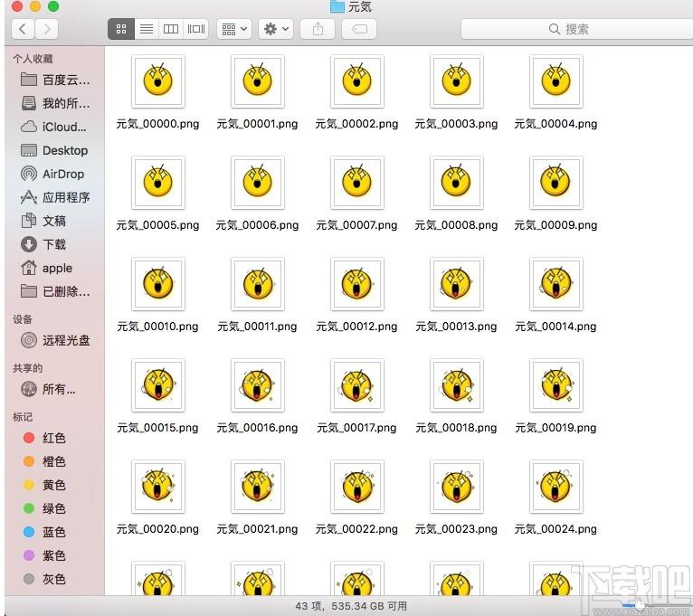Switch to column view mode
Screen dimensions: 693x616
click(x=171, y=29)
